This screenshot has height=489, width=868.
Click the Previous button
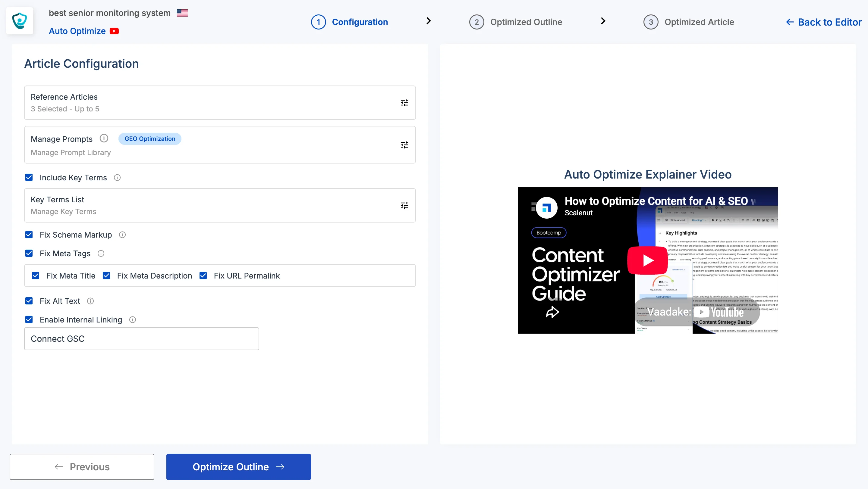[x=82, y=467]
